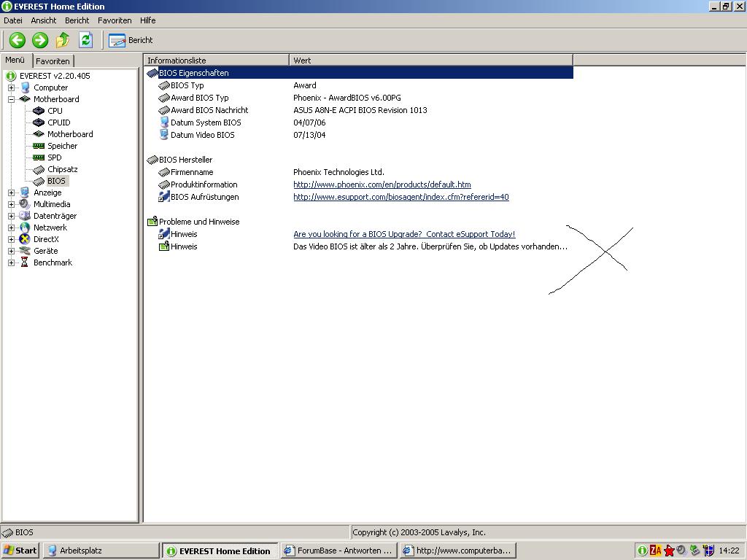747x560 pixels.
Task: Select the CPU chip icon in tree
Action: click(39, 111)
